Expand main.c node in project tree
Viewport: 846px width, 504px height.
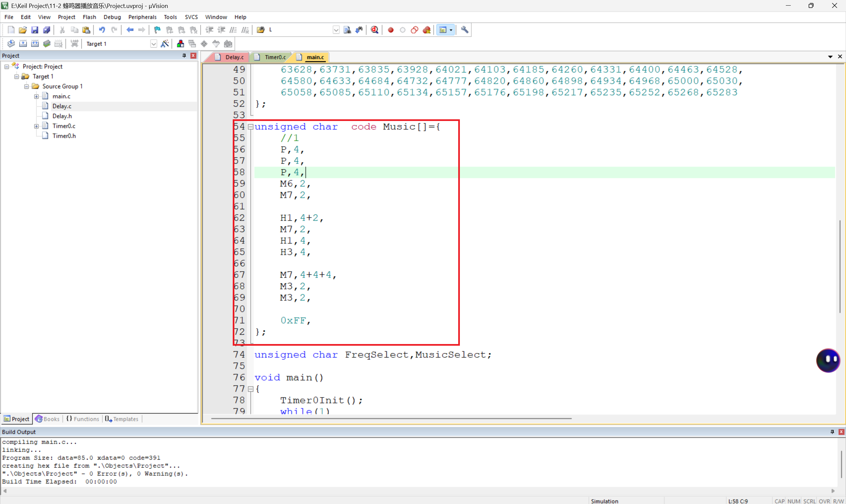click(x=36, y=97)
